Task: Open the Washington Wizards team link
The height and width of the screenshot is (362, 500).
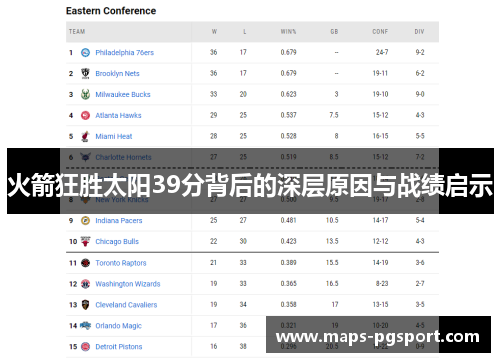Action: [128, 284]
